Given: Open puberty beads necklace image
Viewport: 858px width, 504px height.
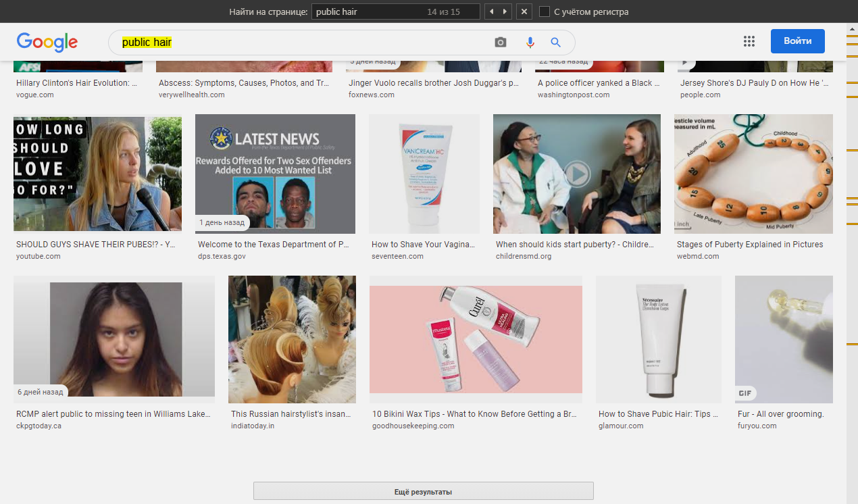Looking at the screenshot, I should point(753,174).
